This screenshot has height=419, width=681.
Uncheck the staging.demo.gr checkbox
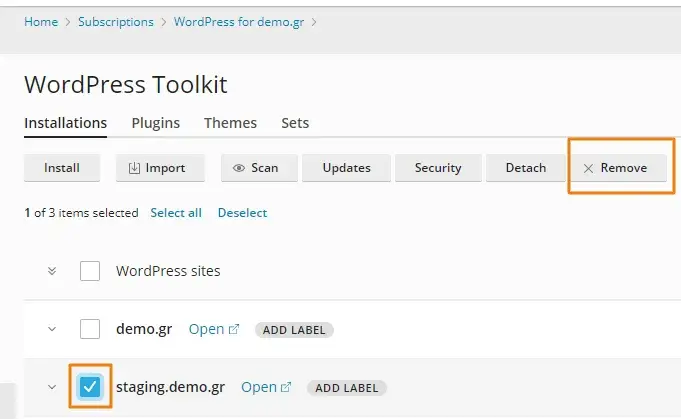(x=90, y=386)
